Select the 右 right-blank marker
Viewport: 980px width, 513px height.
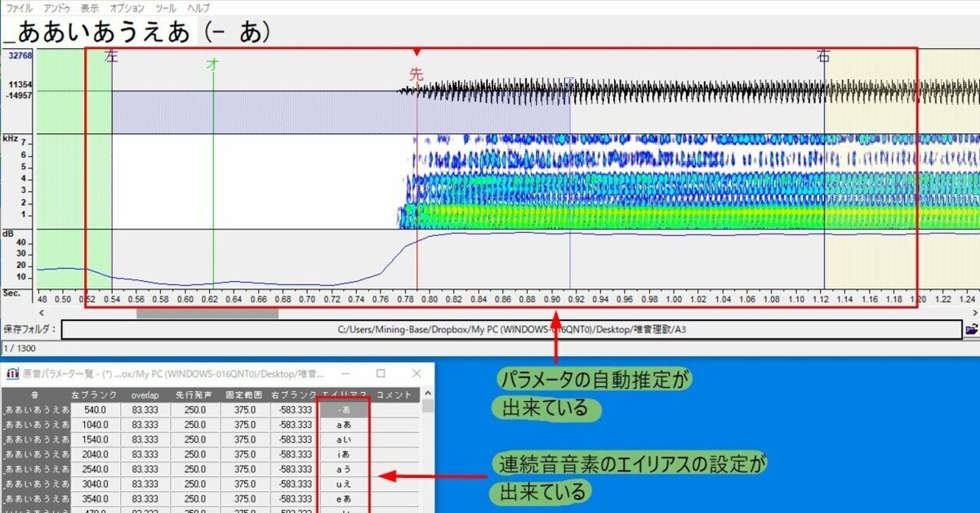pyautogui.click(x=822, y=57)
